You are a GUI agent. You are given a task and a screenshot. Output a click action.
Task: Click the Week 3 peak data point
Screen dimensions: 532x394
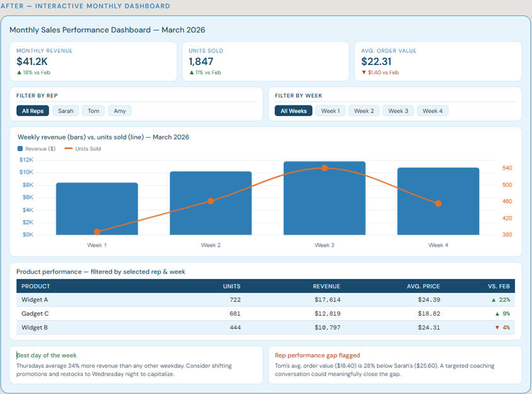point(324,168)
